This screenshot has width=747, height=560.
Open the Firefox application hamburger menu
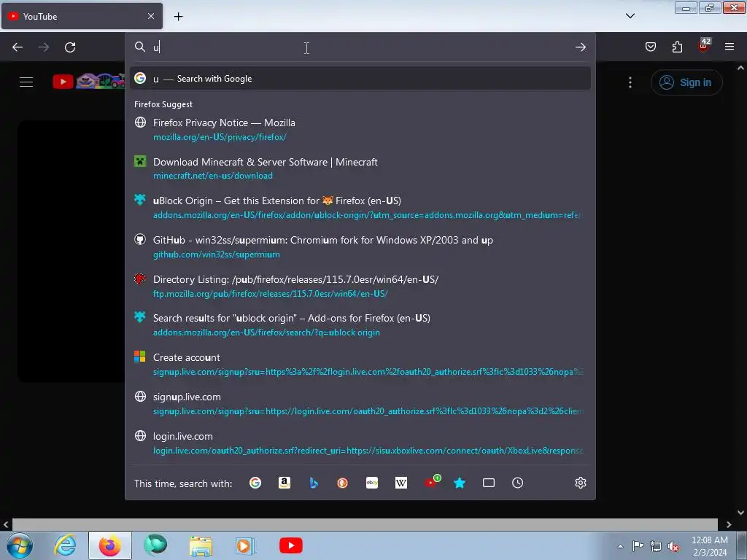[729, 47]
